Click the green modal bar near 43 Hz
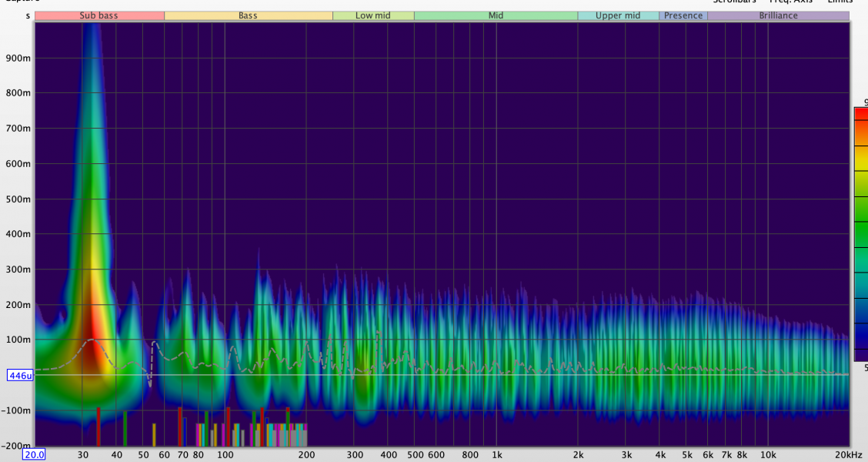This screenshot has height=462, width=868. click(x=125, y=428)
